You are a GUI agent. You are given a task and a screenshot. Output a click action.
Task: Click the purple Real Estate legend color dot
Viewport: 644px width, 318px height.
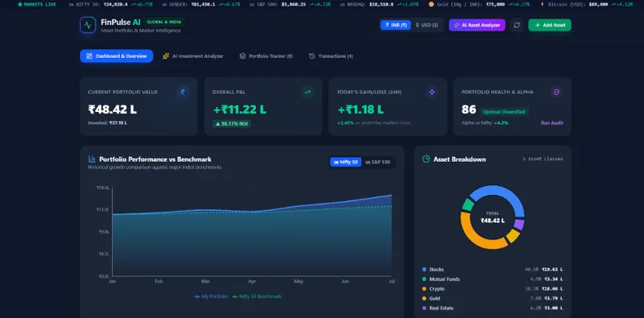[424, 308]
